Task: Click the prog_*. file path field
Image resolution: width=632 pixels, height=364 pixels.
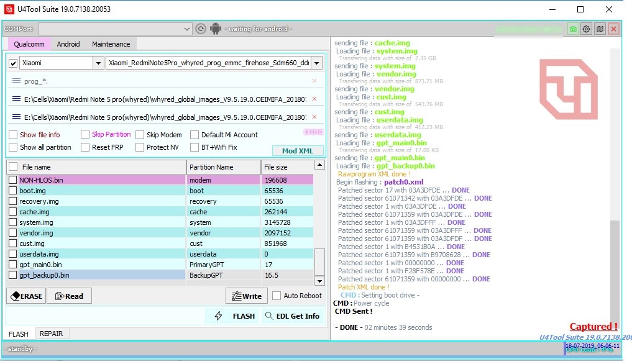Action: click(x=165, y=81)
